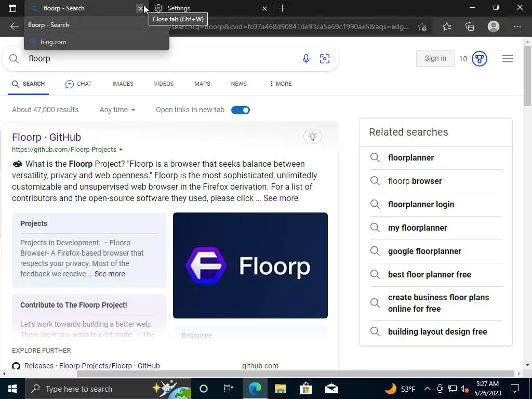Select the floorp - Search tab
This screenshot has height=399, width=532.
click(81, 8)
